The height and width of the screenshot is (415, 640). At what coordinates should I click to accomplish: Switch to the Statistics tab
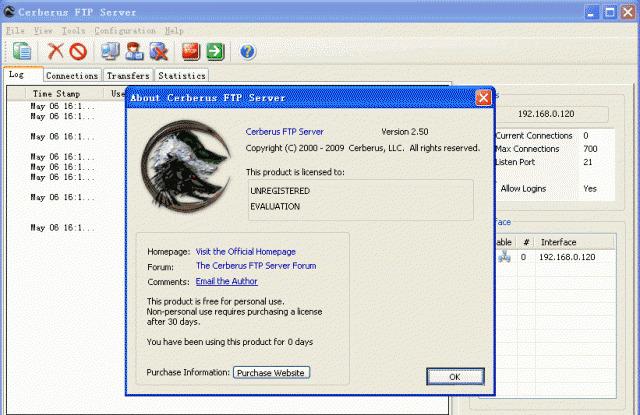click(182, 75)
